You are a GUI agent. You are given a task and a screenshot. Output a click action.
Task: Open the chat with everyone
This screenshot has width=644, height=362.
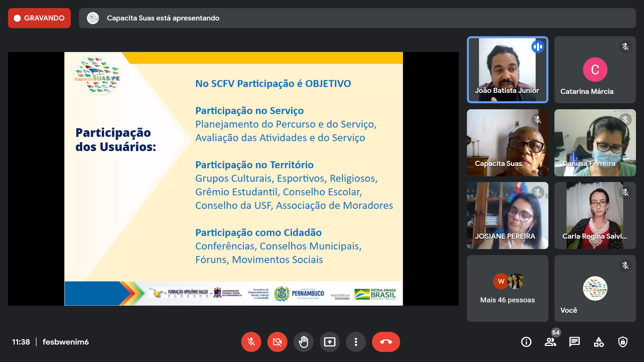(574, 342)
